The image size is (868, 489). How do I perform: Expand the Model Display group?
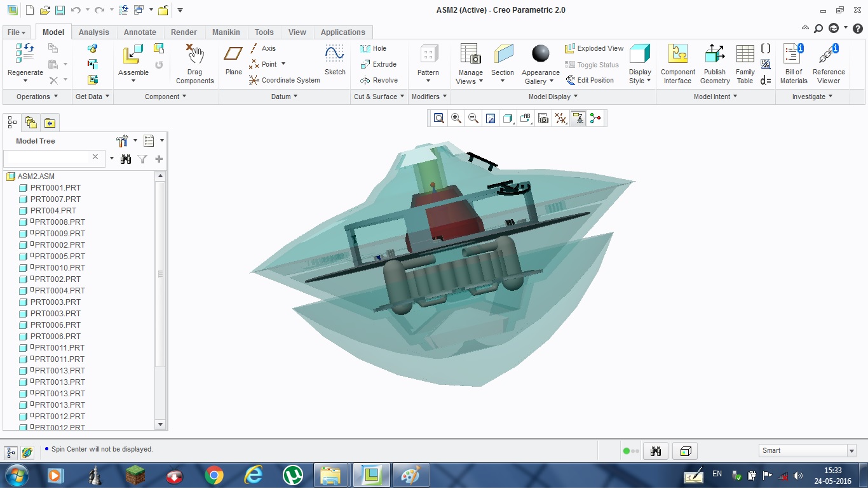click(553, 97)
